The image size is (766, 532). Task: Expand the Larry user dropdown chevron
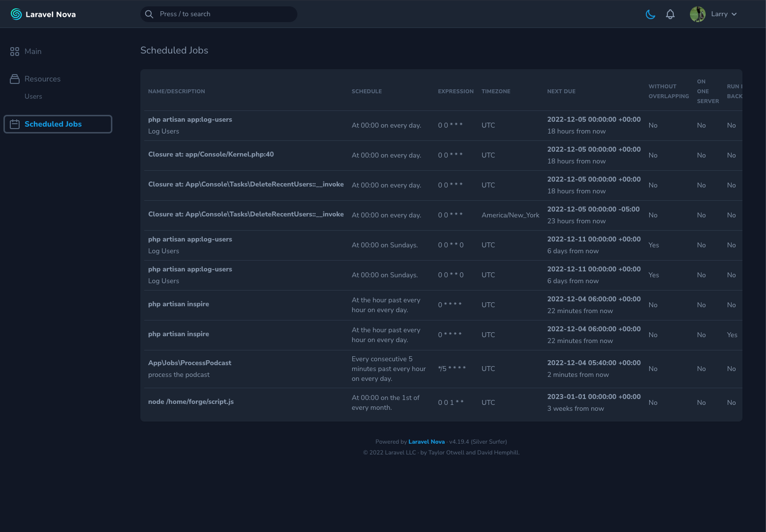734,14
